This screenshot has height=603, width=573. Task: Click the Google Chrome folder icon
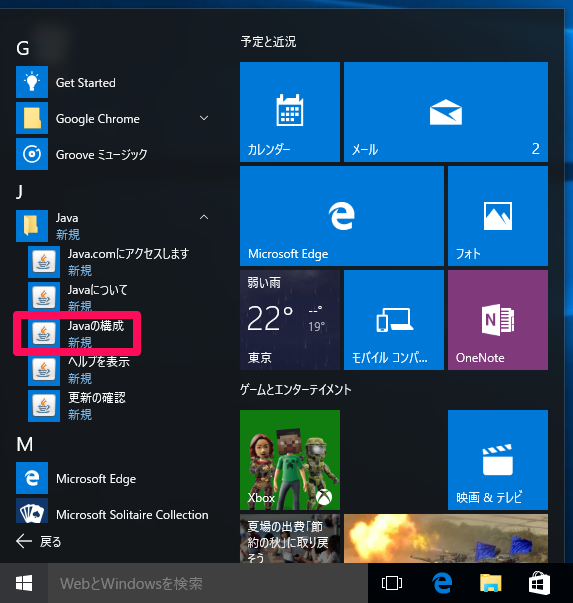32,118
